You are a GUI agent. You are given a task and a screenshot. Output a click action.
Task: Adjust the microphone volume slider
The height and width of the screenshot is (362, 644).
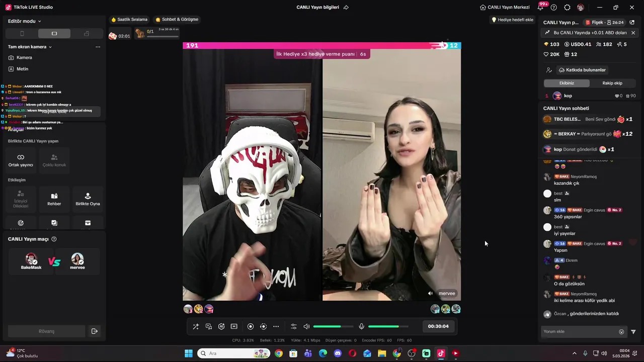point(388,326)
